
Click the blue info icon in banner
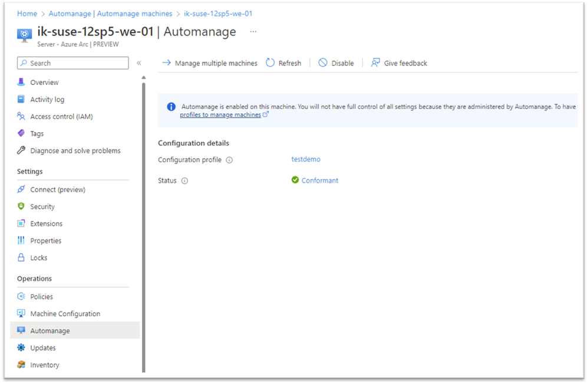pyautogui.click(x=171, y=107)
